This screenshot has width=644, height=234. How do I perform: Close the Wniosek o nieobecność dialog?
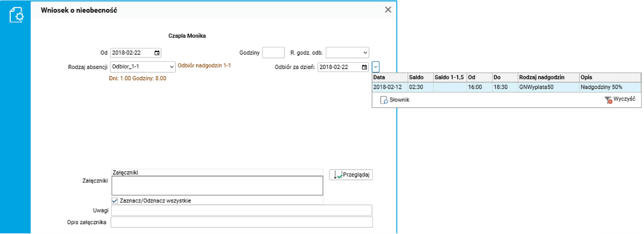tap(388, 10)
